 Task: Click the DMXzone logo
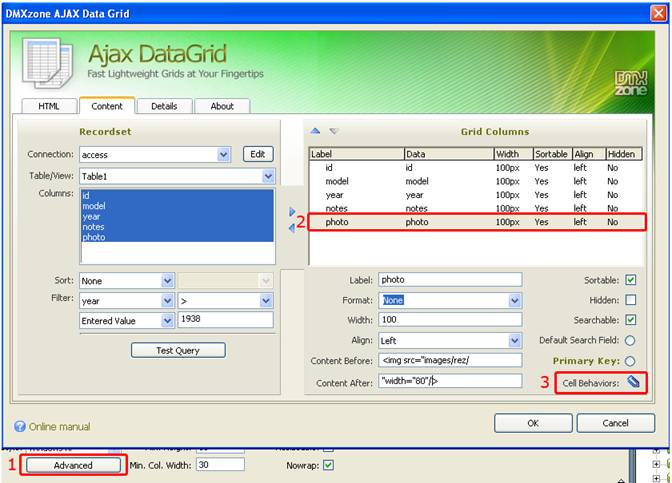(x=631, y=83)
